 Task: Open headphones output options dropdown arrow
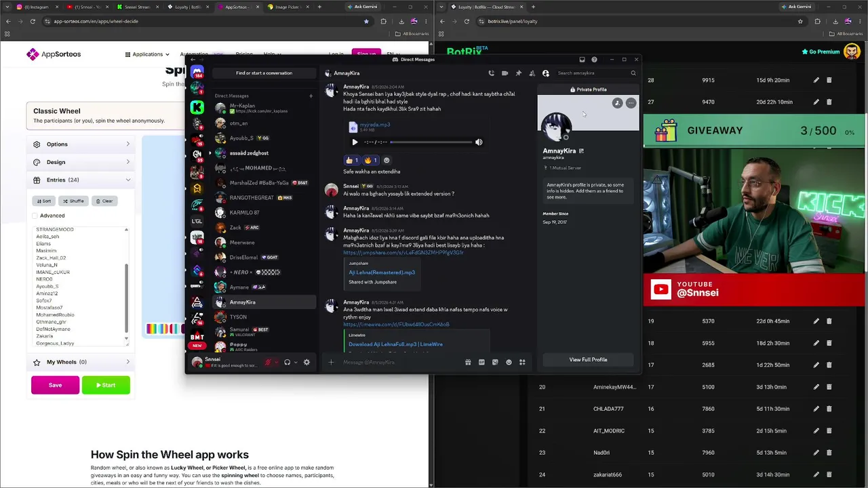pyautogui.click(x=295, y=363)
